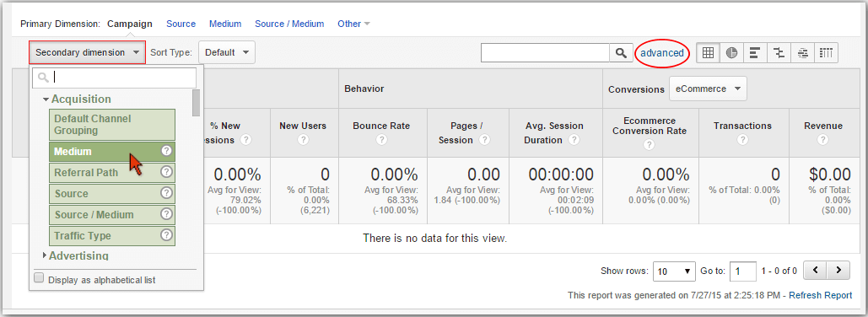This screenshot has width=868, height=317.
Task: Choose Source in secondary dimension list
Action: 112,193
